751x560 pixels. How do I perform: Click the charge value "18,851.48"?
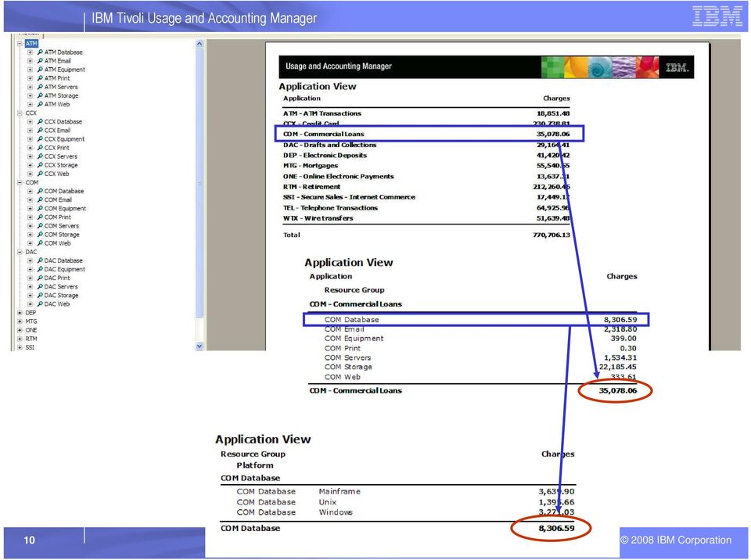coord(553,113)
